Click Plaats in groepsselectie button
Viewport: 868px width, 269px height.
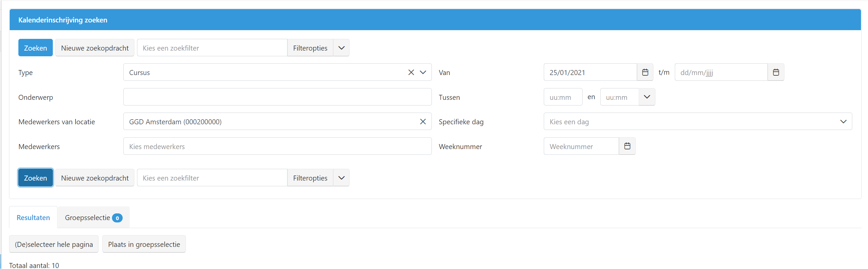(144, 244)
